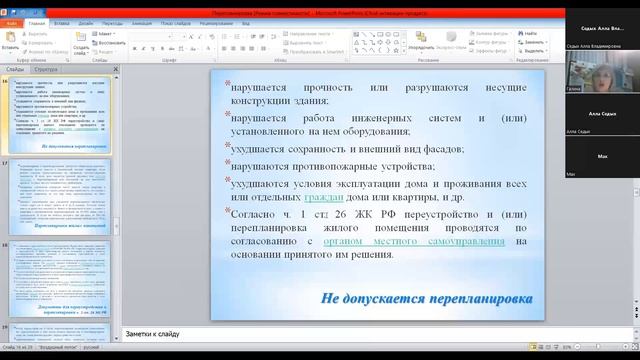This screenshot has height=360, width=640.
Task: Select the oval shape in shapes gallery
Action: pyautogui.click(x=388, y=34)
